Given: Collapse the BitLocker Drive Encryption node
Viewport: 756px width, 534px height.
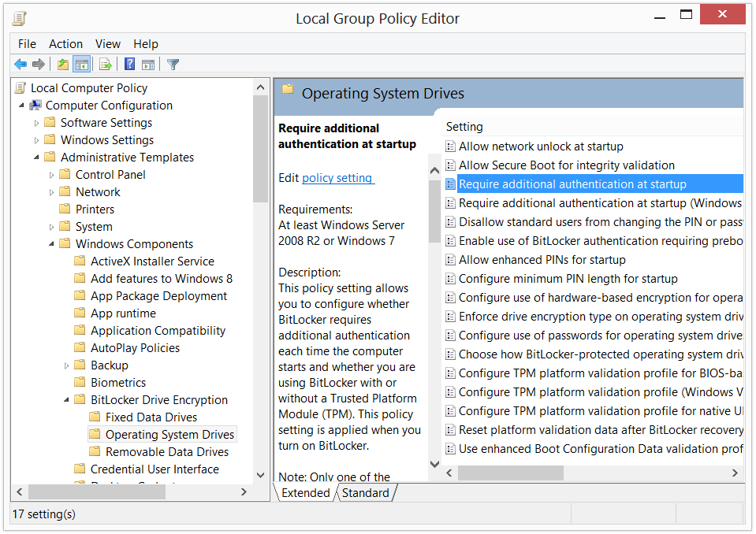Looking at the screenshot, I should coord(66,400).
